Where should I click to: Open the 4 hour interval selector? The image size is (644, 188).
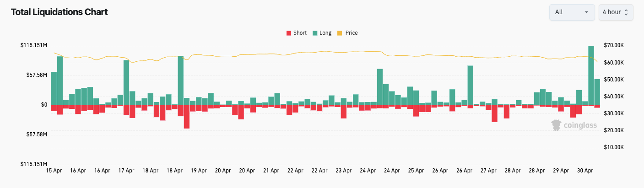coord(616,12)
